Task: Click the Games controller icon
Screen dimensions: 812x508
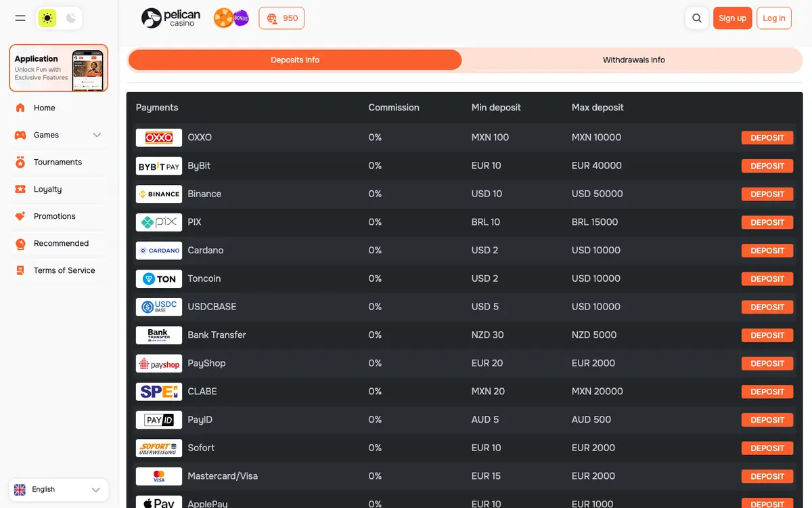Action: 20,135
